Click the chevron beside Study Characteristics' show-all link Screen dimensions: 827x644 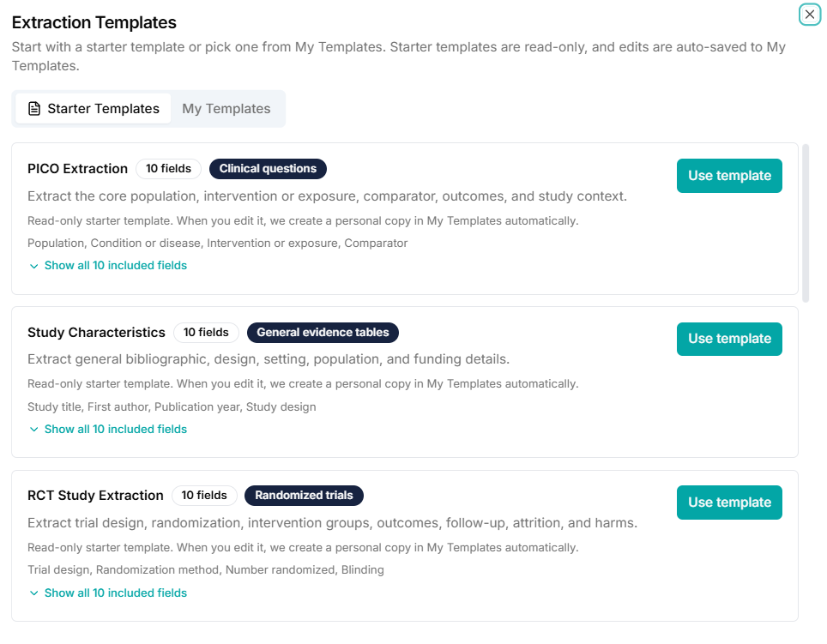click(x=34, y=429)
